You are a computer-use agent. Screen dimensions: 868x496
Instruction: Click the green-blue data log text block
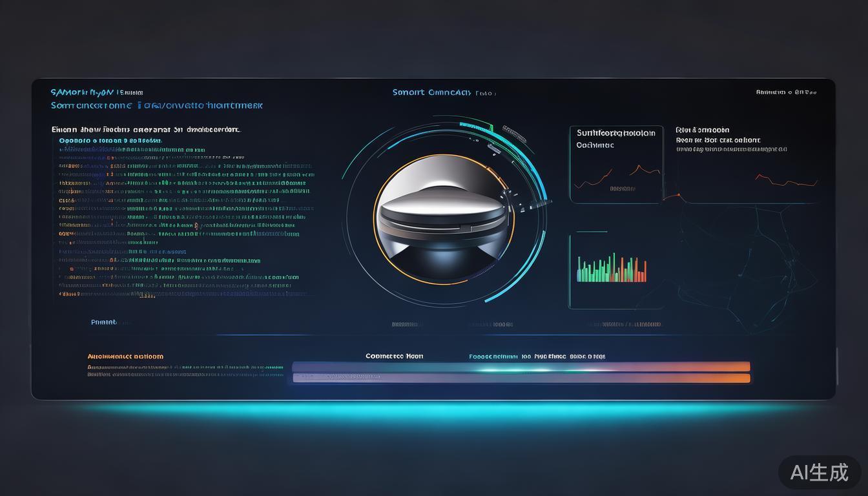[x=184, y=220]
